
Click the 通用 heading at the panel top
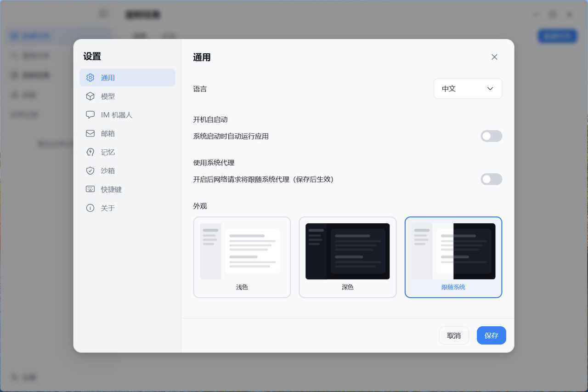point(202,57)
